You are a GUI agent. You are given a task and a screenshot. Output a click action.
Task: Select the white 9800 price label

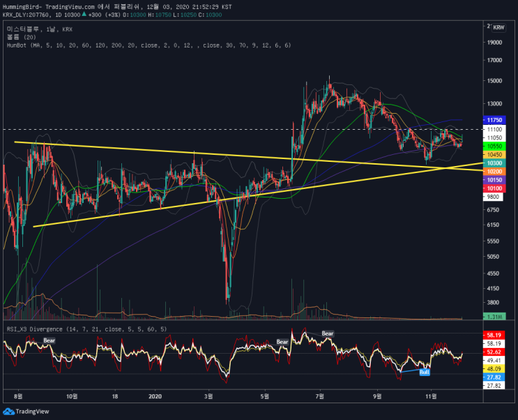click(493, 197)
